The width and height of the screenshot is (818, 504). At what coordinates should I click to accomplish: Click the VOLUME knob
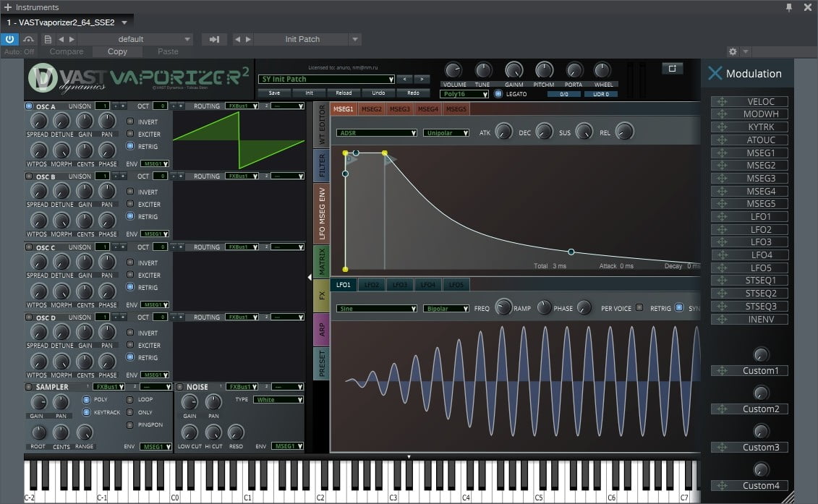pyautogui.click(x=453, y=70)
